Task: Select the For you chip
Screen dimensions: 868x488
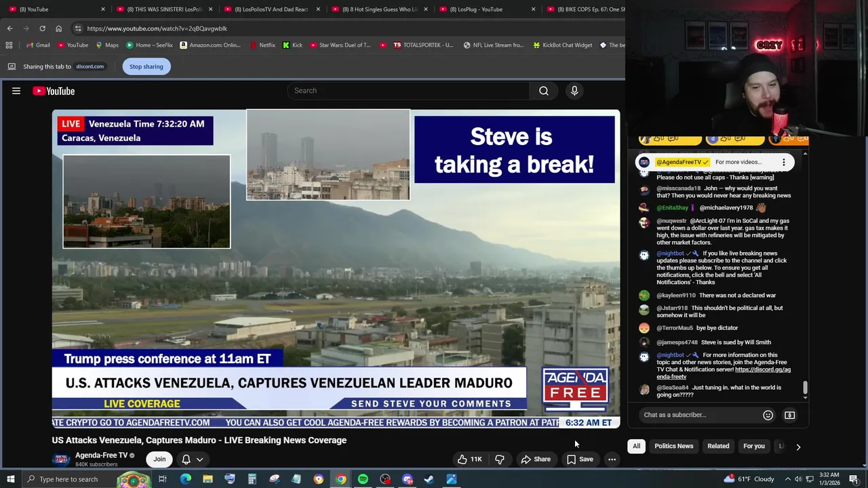Action: coord(753,446)
